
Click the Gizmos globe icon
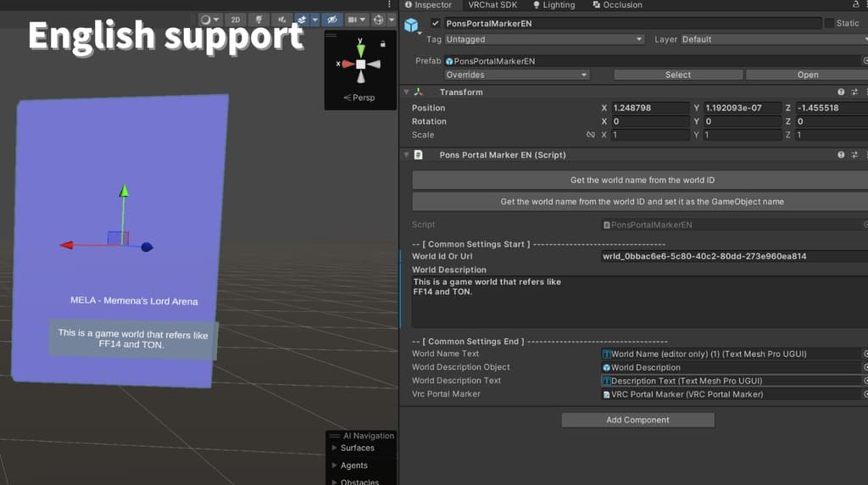click(379, 20)
